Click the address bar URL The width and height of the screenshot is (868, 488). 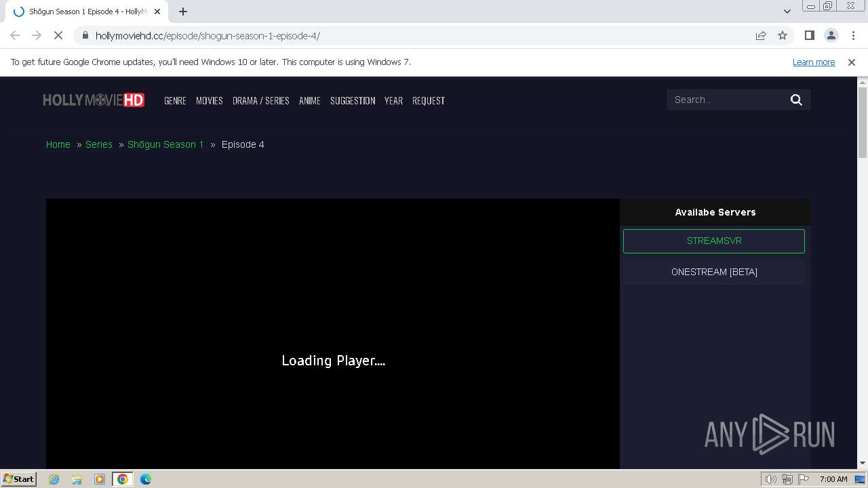pyautogui.click(x=208, y=35)
